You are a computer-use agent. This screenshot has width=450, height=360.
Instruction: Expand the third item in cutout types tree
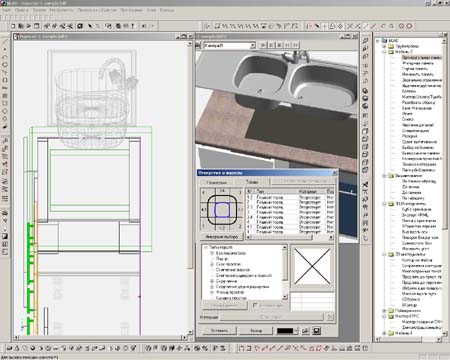pyautogui.click(x=212, y=264)
